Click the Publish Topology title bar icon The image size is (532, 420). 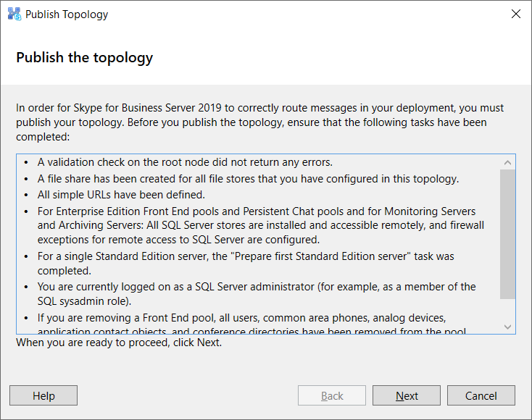pos(14,14)
